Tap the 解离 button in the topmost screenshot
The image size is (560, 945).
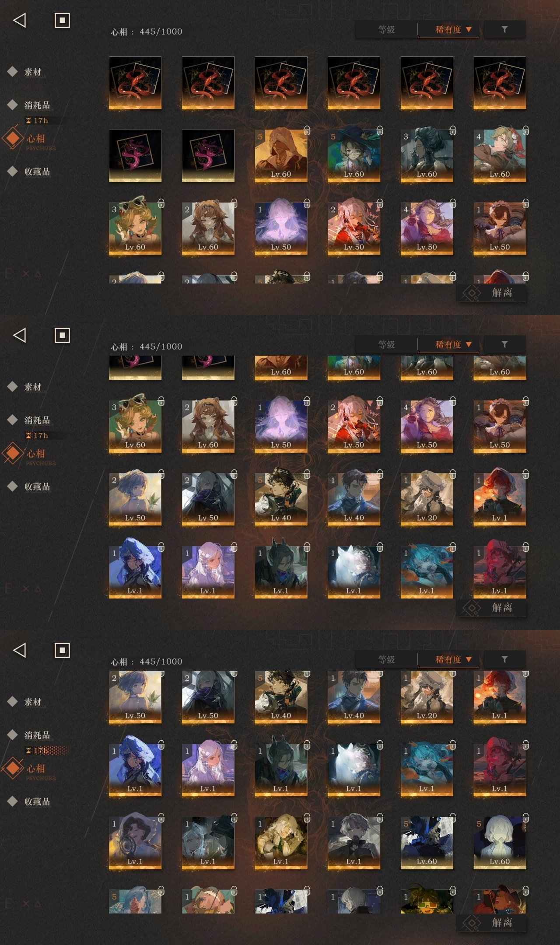click(x=491, y=293)
